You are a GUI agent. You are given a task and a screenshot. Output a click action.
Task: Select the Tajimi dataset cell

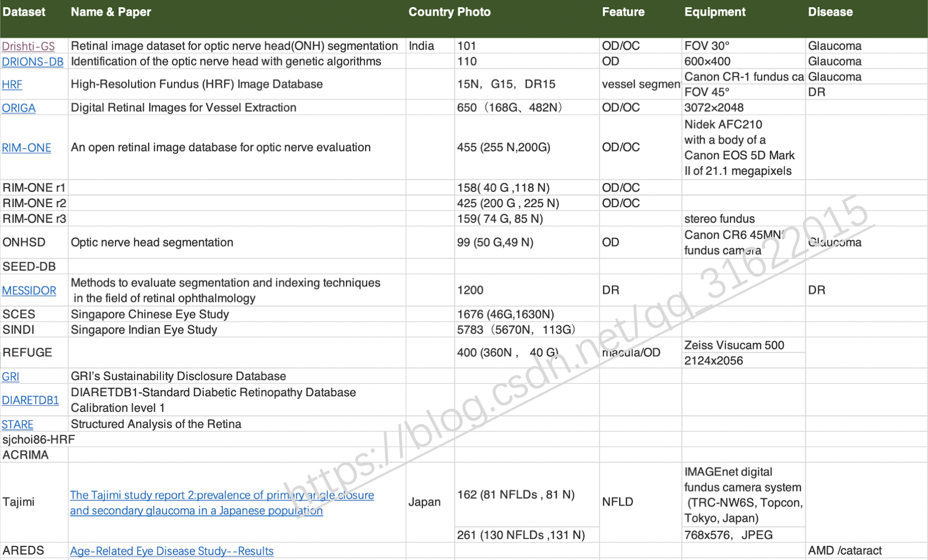(34, 502)
